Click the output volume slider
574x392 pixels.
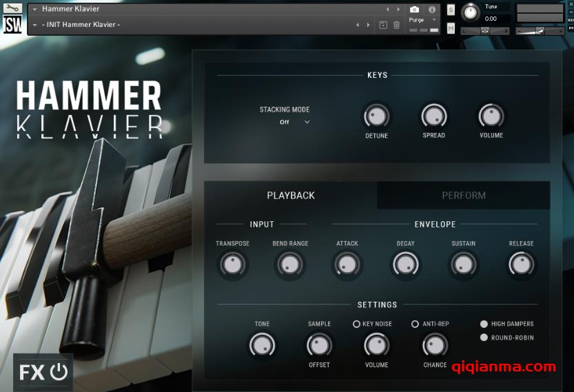click(x=540, y=32)
